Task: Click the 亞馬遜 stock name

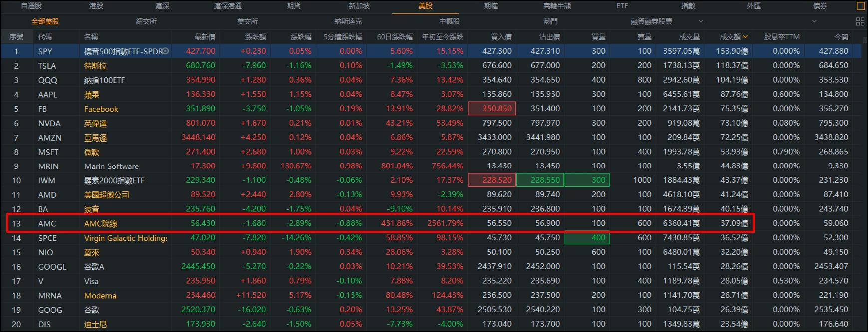Action: [95, 138]
